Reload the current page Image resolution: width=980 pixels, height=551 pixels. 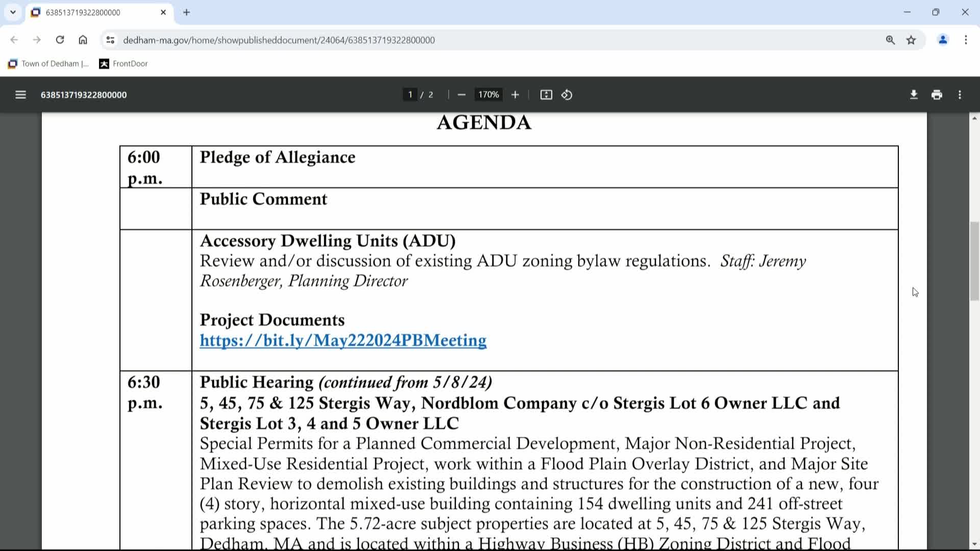[x=60, y=40]
